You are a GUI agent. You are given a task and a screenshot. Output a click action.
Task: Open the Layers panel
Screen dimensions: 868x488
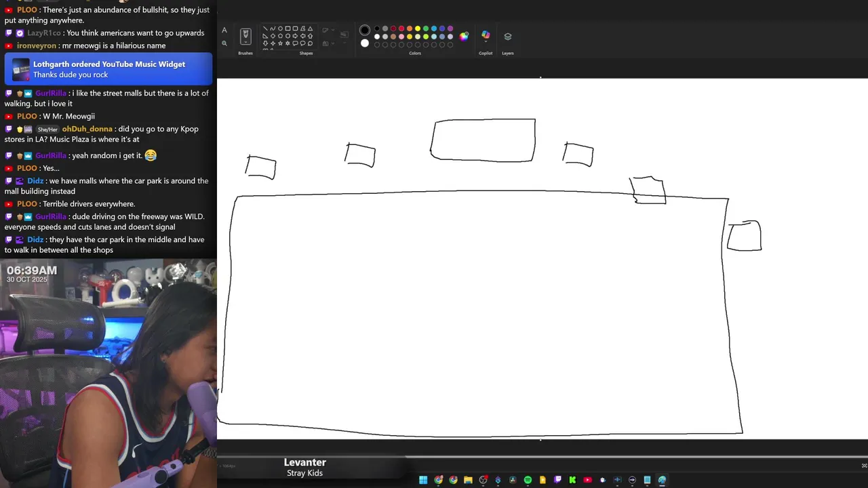tap(508, 37)
